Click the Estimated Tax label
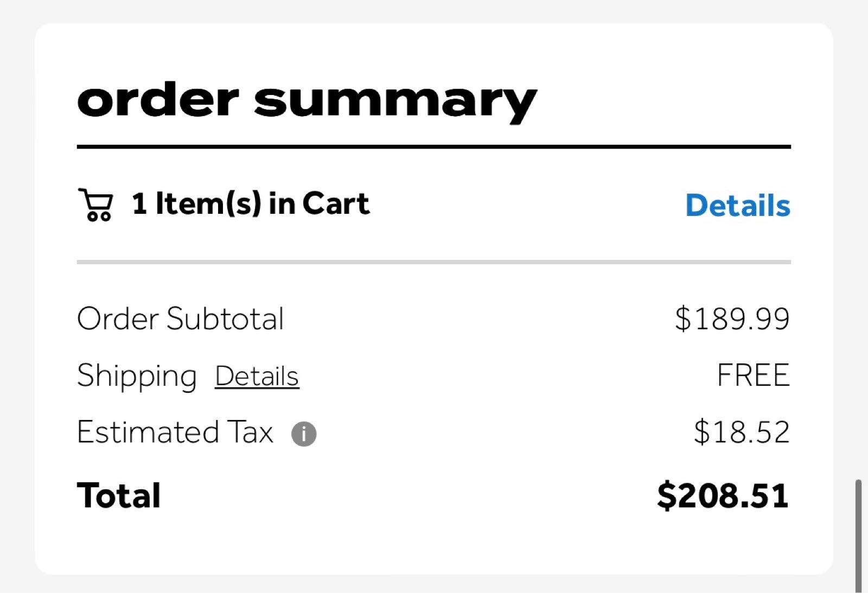Image resolution: width=868 pixels, height=593 pixels. click(x=175, y=432)
